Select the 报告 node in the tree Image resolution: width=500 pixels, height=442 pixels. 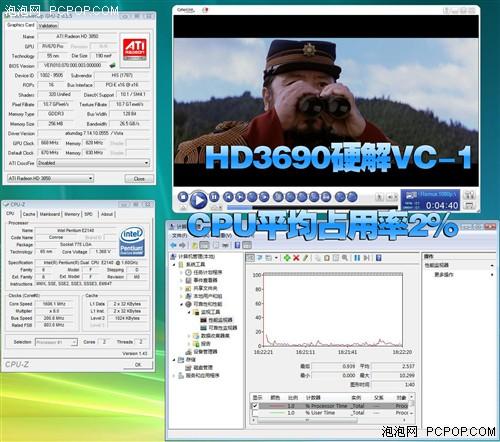(x=206, y=344)
